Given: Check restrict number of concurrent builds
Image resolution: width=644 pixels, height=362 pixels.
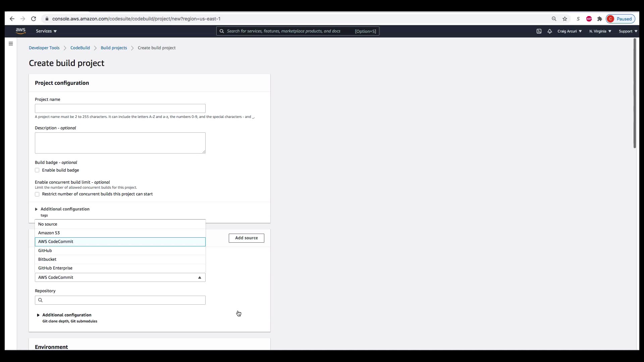Looking at the screenshot, I should [37, 194].
